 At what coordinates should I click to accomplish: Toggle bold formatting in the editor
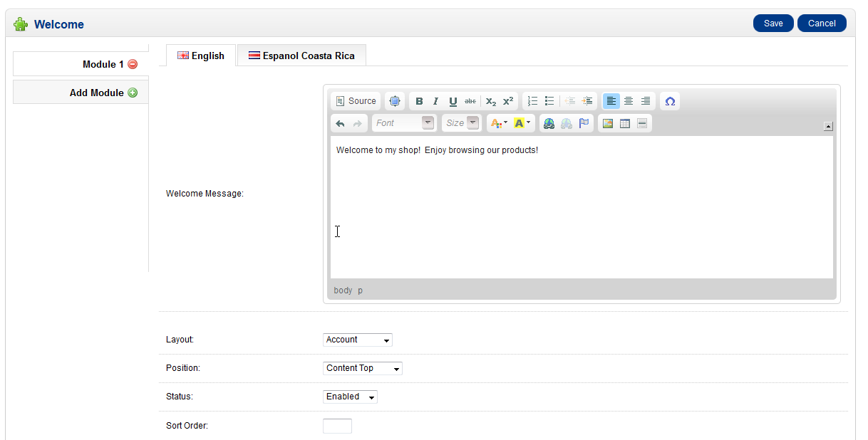point(419,101)
